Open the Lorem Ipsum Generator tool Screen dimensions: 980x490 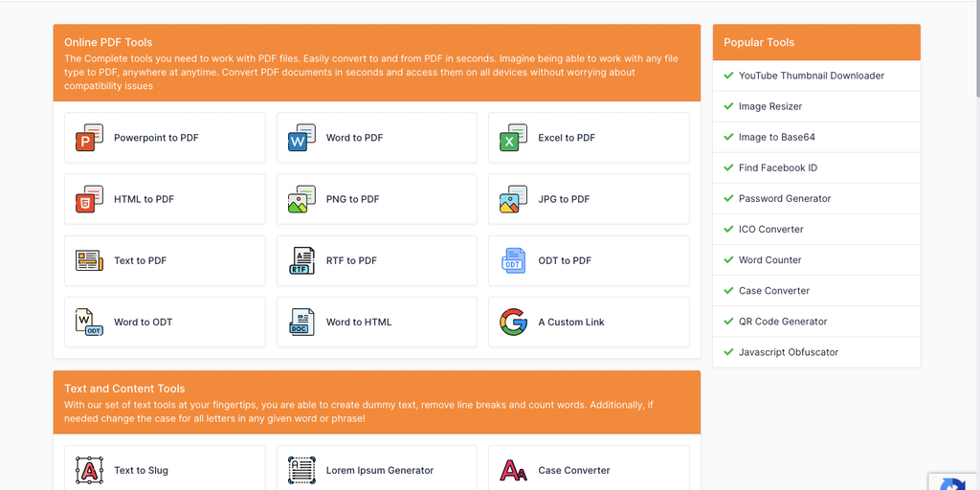[x=379, y=470]
